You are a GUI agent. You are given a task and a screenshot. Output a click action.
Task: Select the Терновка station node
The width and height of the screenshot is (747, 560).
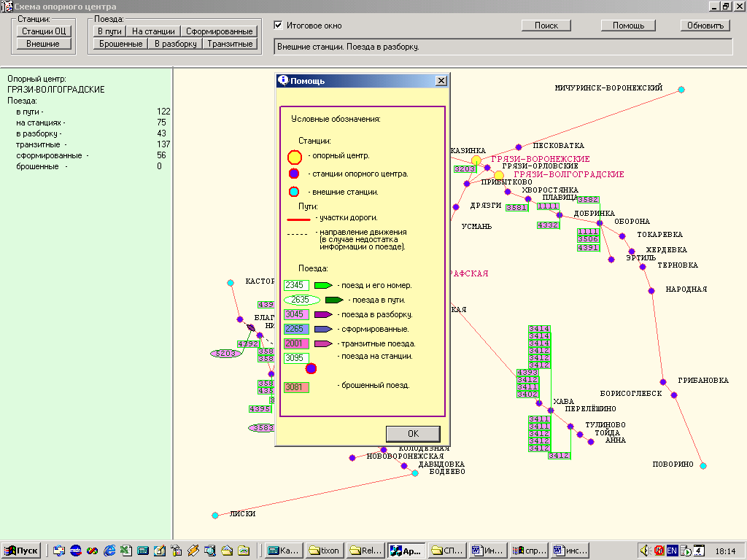pyautogui.click(x=643, y=267)
